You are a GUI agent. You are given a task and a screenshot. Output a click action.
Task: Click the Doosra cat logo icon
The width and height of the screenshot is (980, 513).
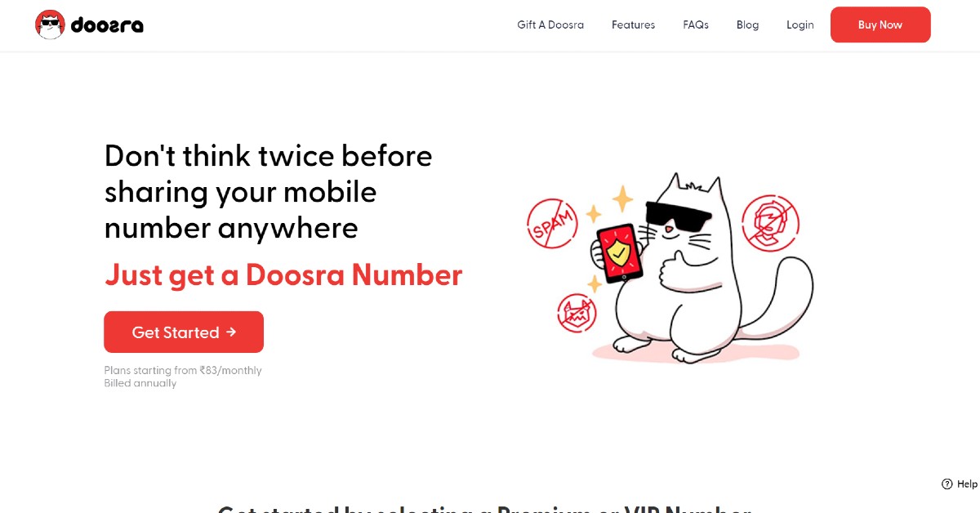click(x=50, y=25)
